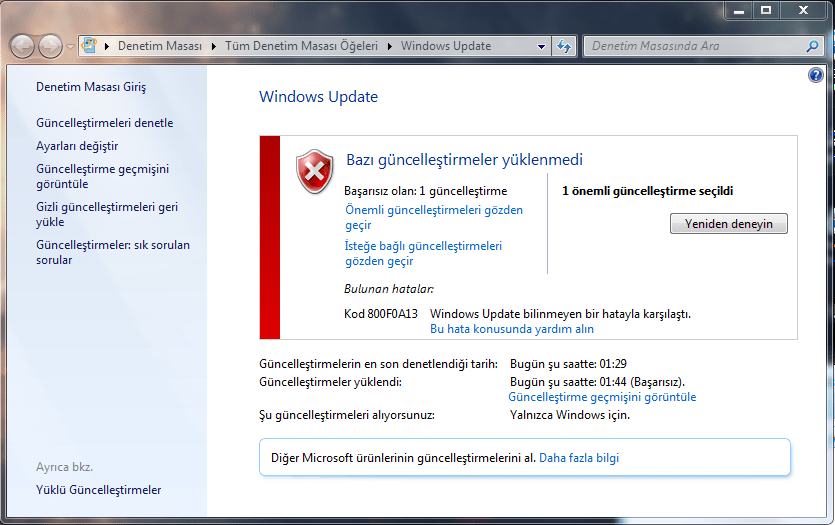Click 1 önemli güncelleştirme seçildi text
The image size is (835, 525).
648,191
